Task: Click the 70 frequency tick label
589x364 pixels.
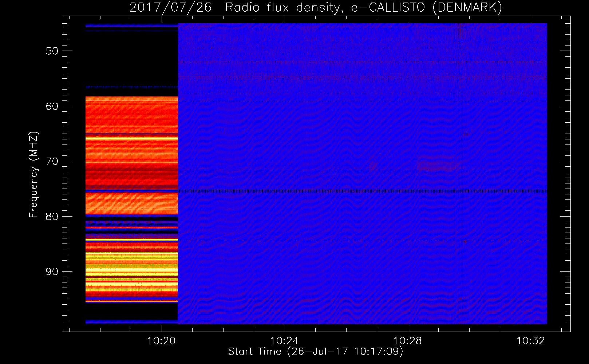Action: 52,161
